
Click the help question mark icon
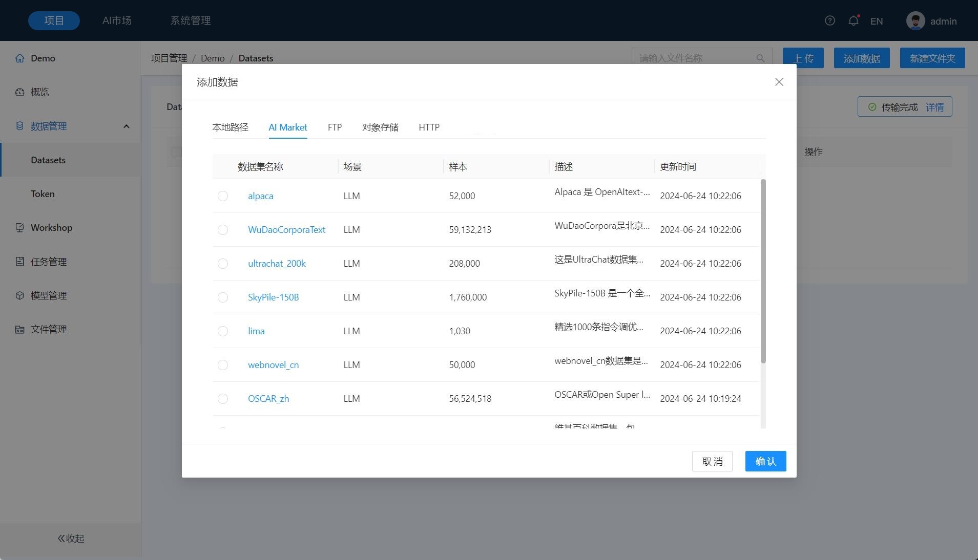pos(829,20)
